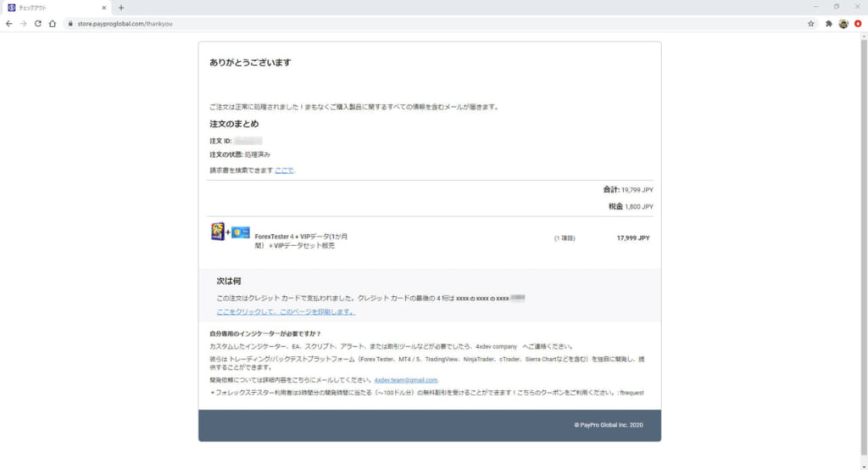Screen dimensions: 868x470
Task: View site security padlock info
Action: [70, 24]
